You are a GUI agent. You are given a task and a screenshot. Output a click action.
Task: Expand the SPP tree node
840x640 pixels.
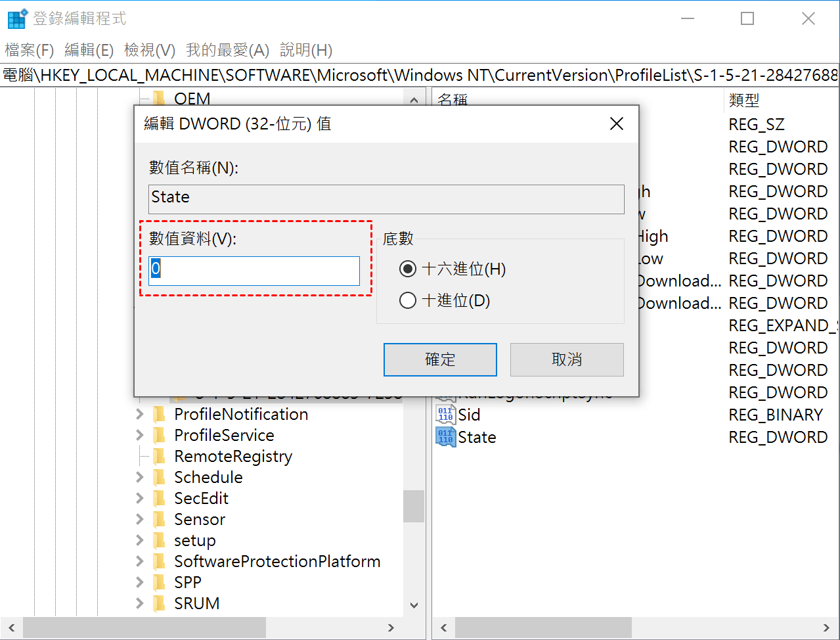click(x=139, y=582)
